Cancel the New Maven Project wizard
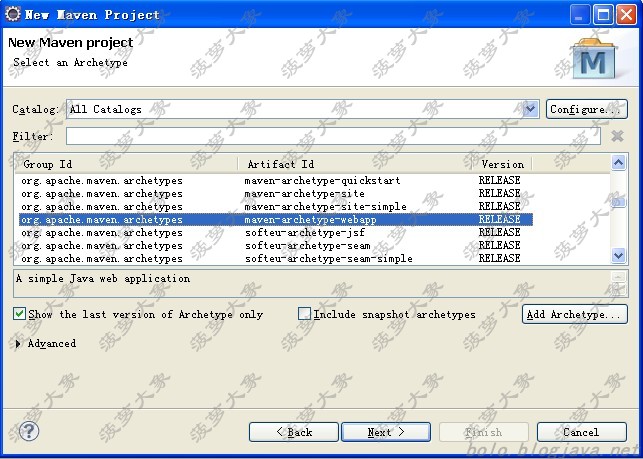The height and width of the screenshot is (459, 643). point(581,432)
